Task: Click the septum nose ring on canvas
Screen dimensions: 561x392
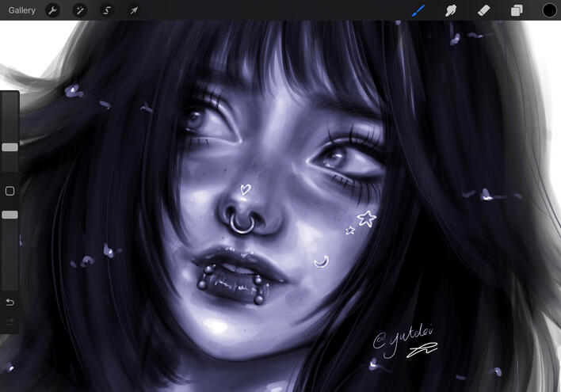Action: (x=242, y=223)
